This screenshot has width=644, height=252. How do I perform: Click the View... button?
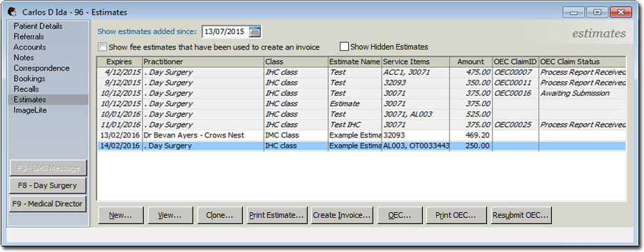click(x=170, y=215)
